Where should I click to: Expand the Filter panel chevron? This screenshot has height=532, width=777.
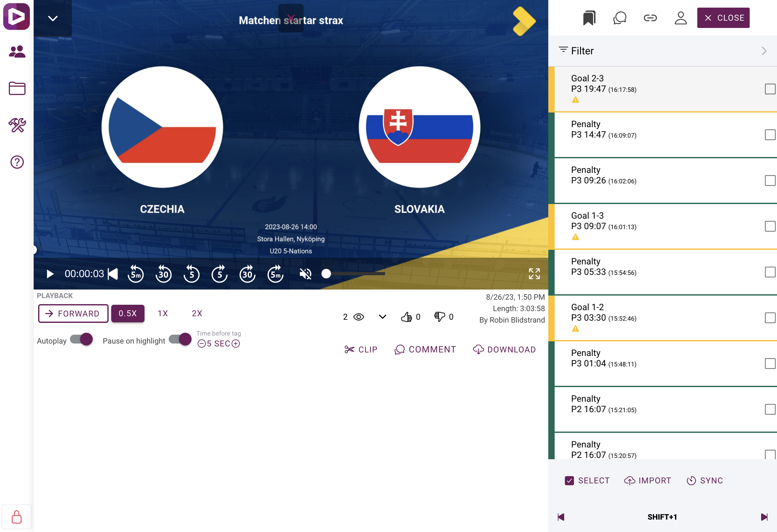coord(764,51)
